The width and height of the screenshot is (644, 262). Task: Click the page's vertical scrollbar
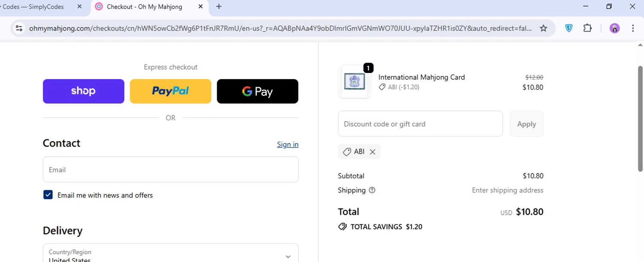(640, 119)
